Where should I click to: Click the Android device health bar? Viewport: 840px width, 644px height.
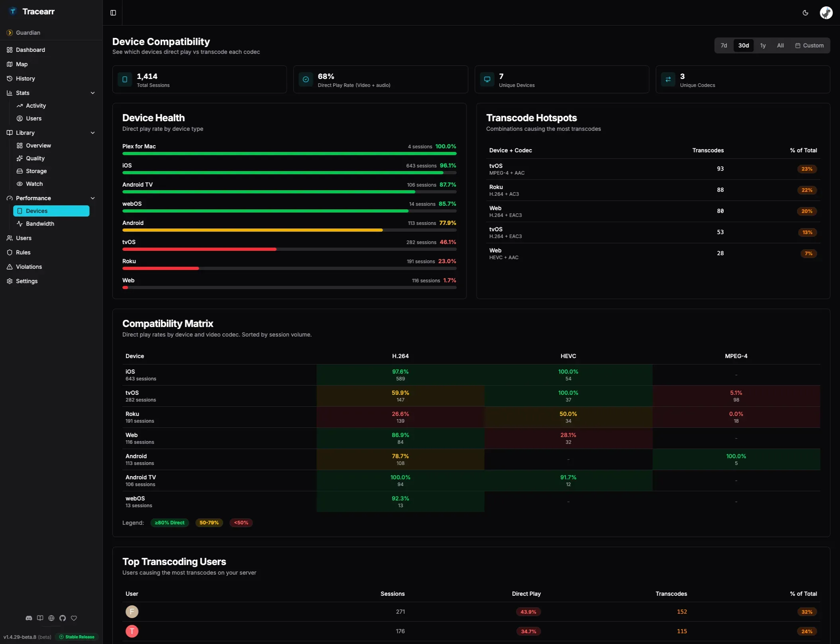click(289, 230)
